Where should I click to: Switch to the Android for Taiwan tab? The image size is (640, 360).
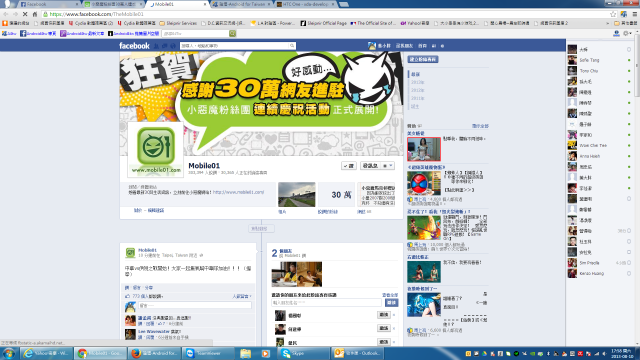(241, 4)
